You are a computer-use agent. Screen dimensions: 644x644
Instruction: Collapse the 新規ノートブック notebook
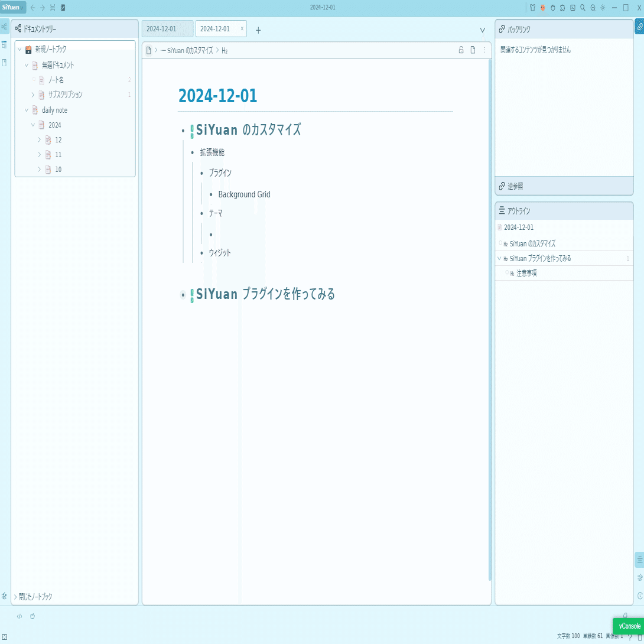19,49
